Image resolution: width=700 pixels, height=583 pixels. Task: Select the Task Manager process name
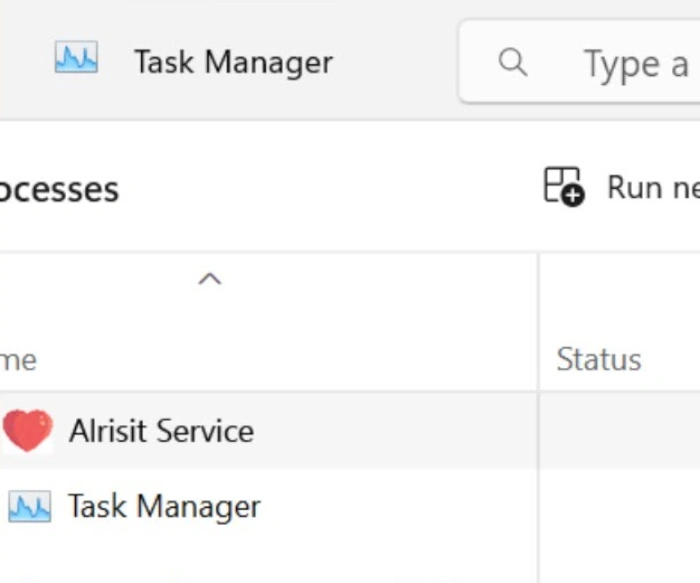[164, 507]
